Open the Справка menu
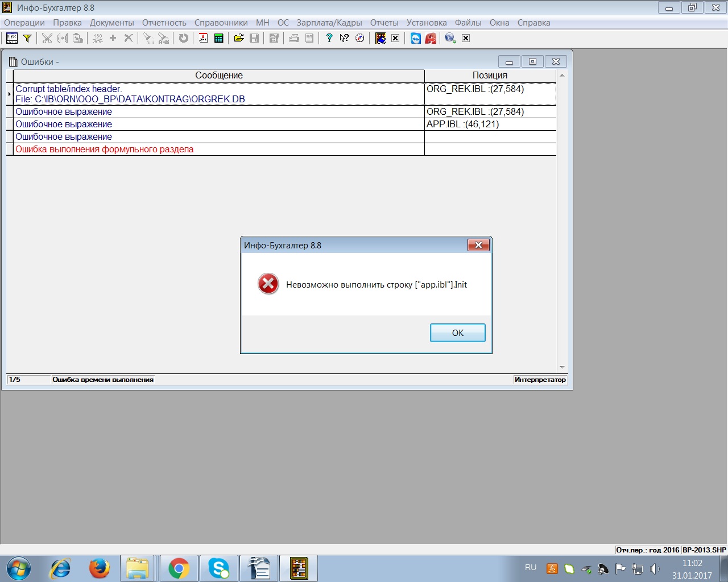Screen dimensions: 728x582 click(533, 23)
